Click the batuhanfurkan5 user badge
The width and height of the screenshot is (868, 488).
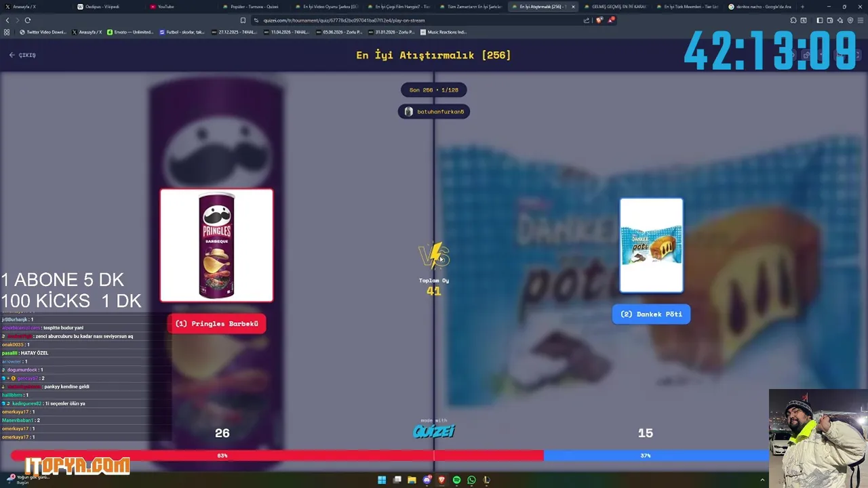(434, 112)
